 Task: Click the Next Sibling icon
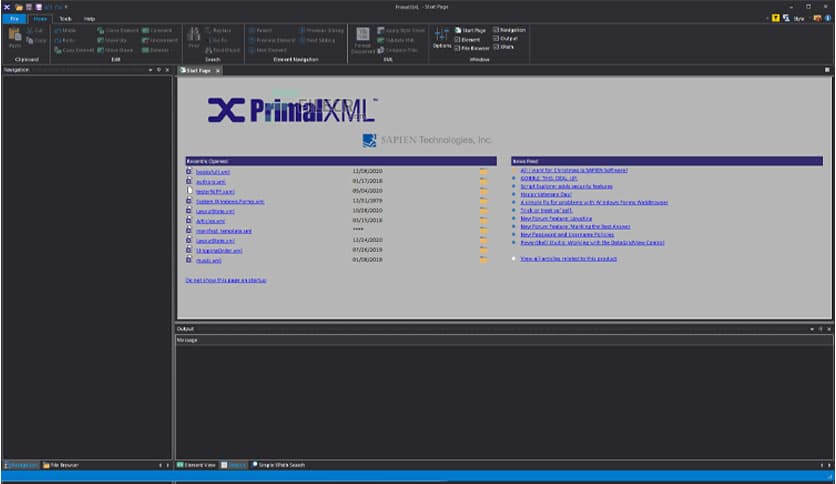tap(302, 41)
